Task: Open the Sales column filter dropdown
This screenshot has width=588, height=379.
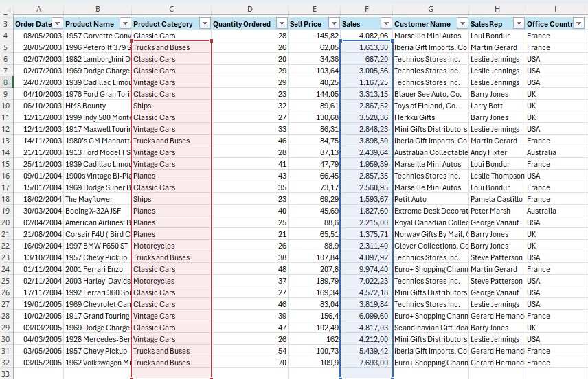Action: click(x=385, y=24)
